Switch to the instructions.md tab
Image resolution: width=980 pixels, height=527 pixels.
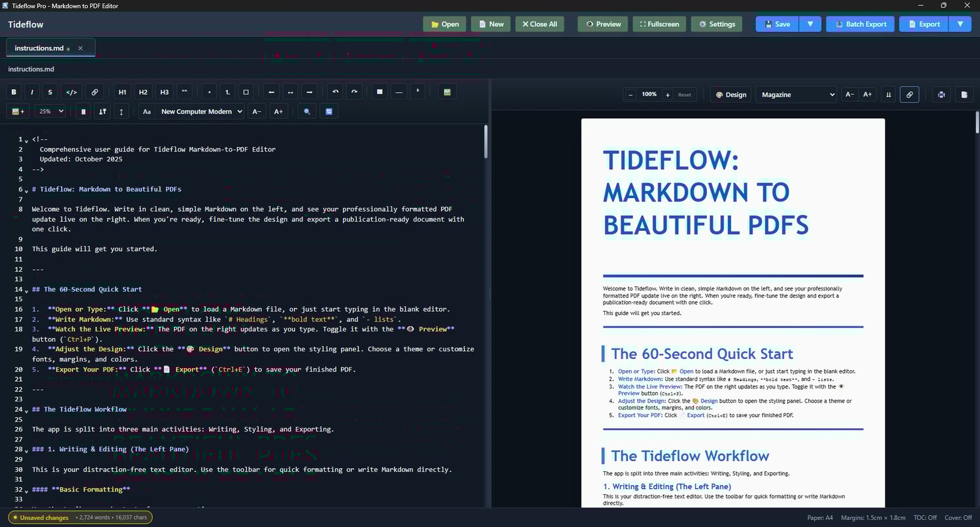[40, 48]
